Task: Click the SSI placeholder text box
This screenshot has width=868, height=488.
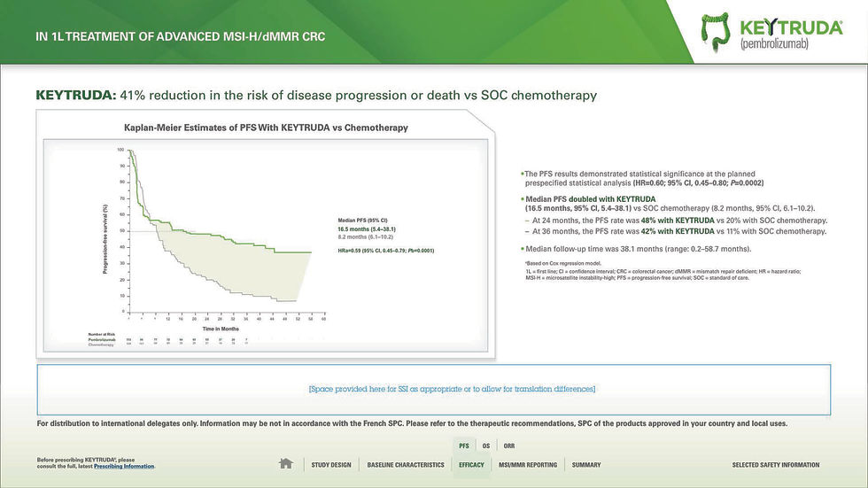Action: 434,390
